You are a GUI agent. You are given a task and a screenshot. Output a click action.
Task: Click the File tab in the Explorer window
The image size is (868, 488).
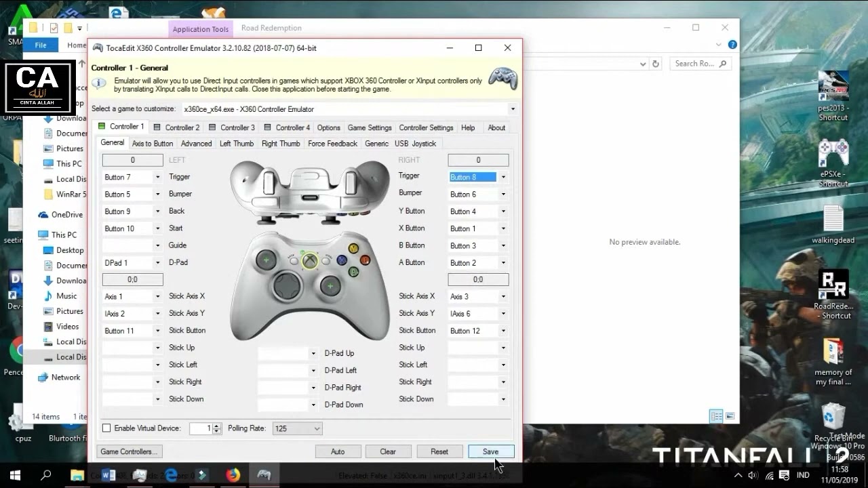coord(41,45)
